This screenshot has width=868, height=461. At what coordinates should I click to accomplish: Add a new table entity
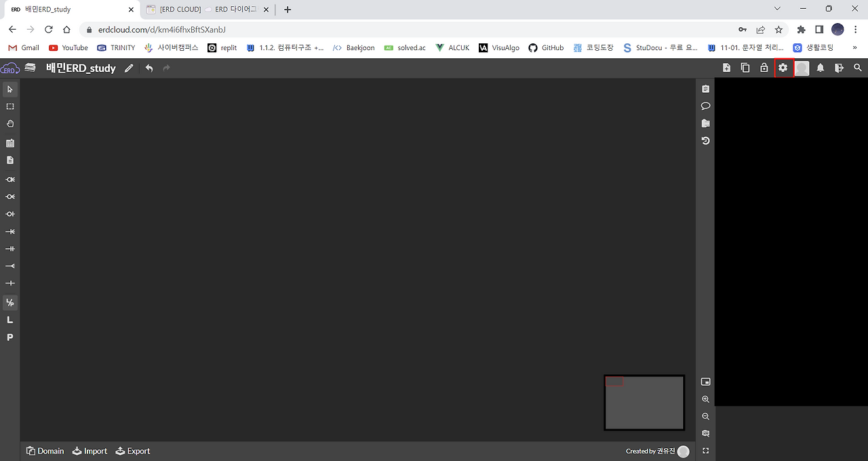coord(10,143)
